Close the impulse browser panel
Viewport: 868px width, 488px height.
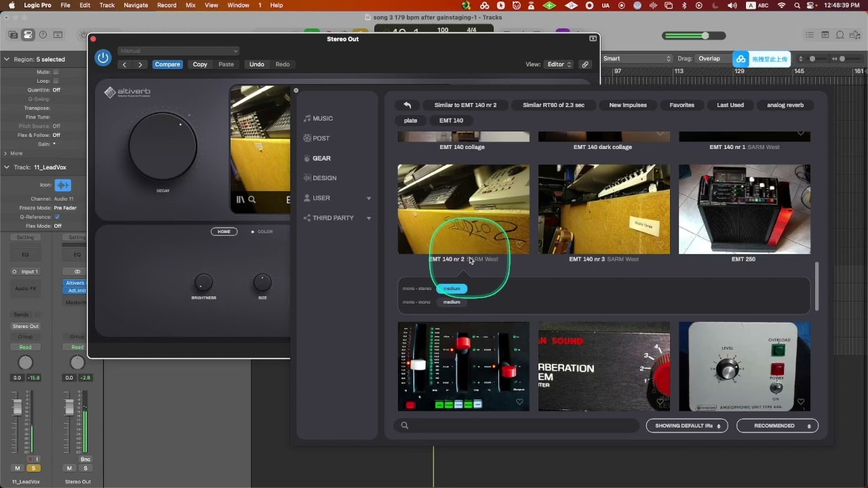point(296,90)
